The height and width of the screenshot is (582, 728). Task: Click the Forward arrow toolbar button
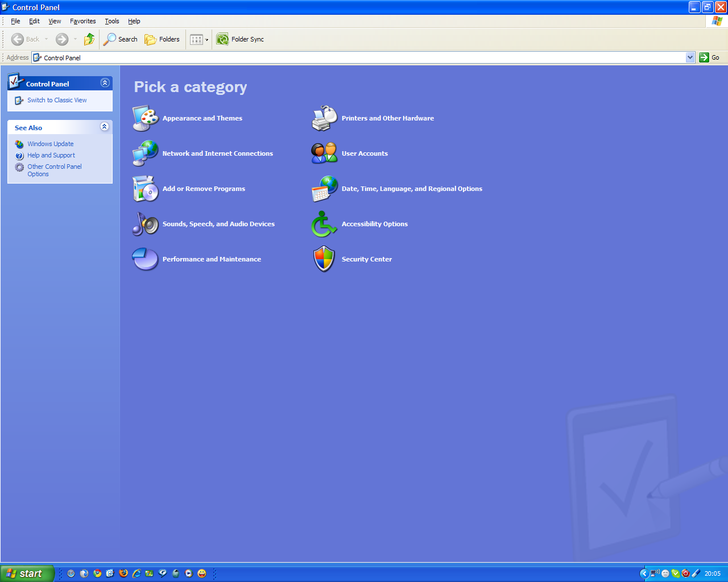[62, 39]
